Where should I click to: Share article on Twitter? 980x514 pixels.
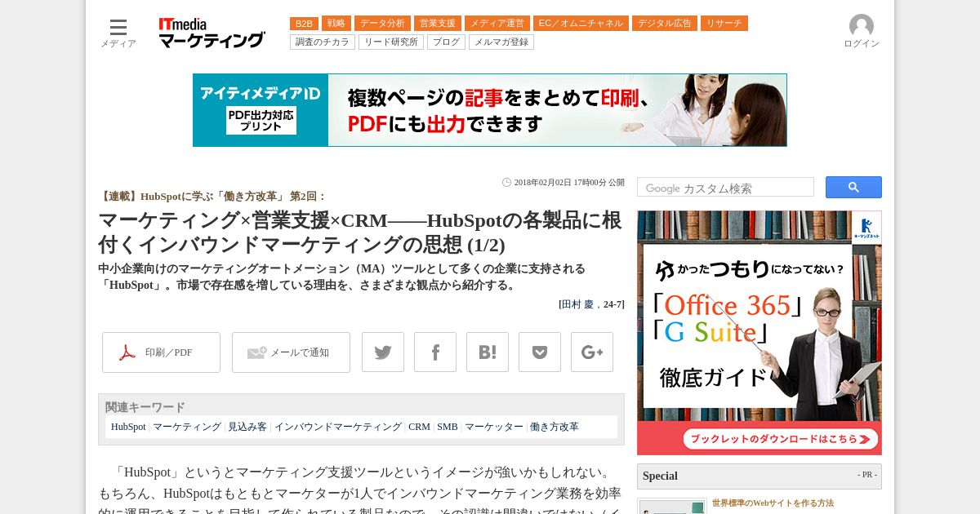[x=383, y=352]
